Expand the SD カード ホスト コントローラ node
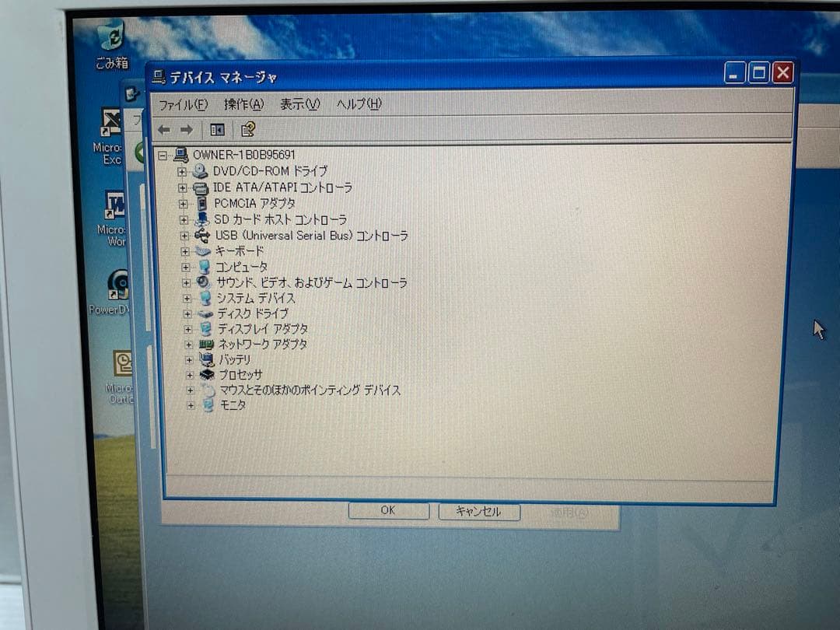Image resolution: width=840 pixels, height=630 pixels. point(184,220)
